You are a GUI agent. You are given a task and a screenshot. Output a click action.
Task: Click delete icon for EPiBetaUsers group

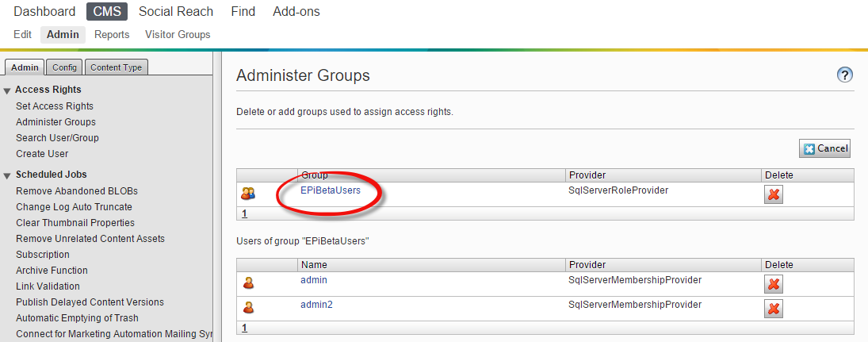point(774,194)
